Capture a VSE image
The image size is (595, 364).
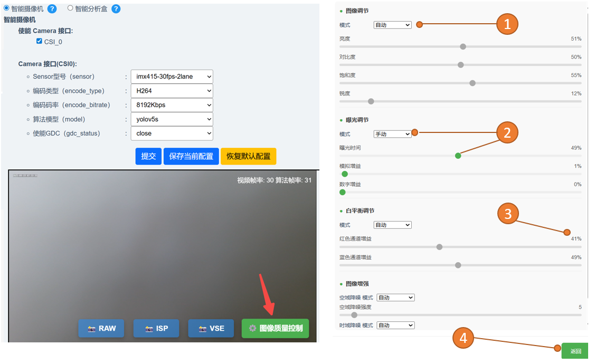[x=211, y=328]
